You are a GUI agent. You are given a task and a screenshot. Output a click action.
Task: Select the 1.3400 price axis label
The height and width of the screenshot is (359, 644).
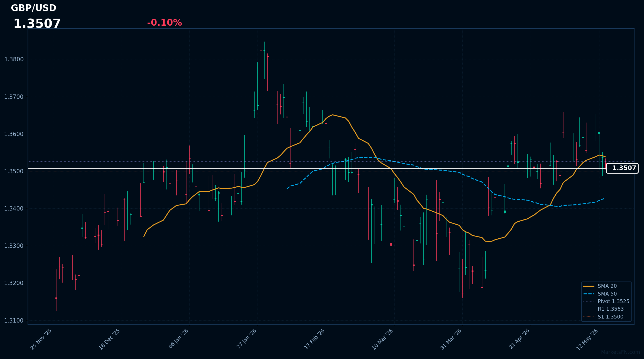click(x=14, y=209)
